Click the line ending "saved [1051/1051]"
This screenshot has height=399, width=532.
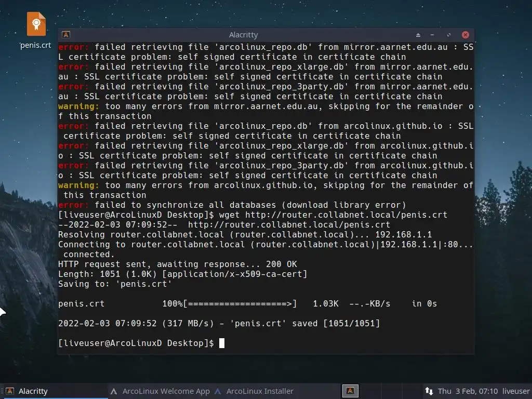(219, 323)
